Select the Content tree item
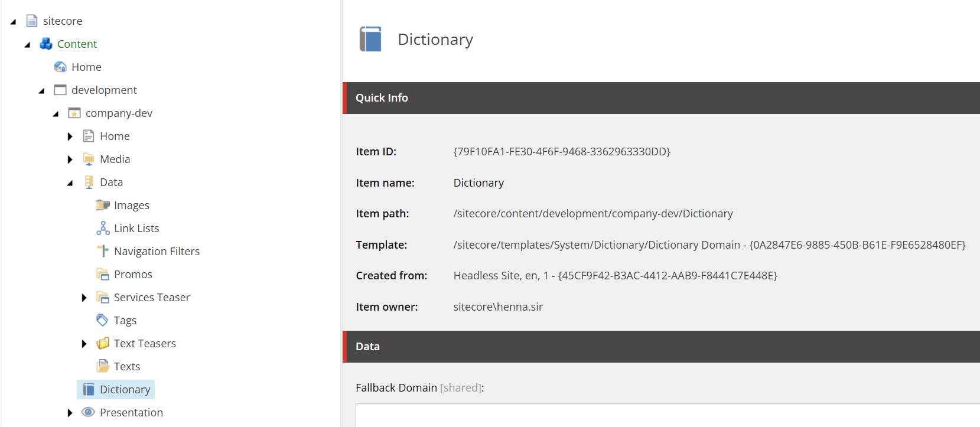The width and height of the screenshot is (980, 427). tap(77, 44)
